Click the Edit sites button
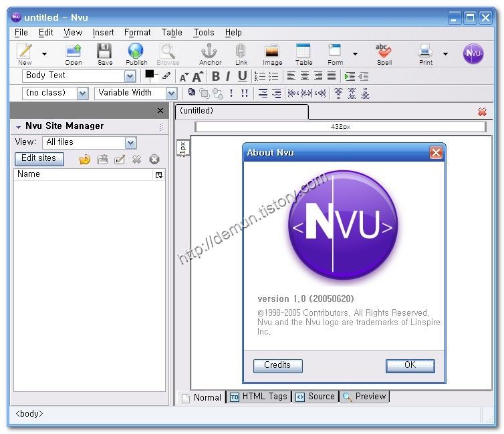504x434 pixels. (39, 159)
